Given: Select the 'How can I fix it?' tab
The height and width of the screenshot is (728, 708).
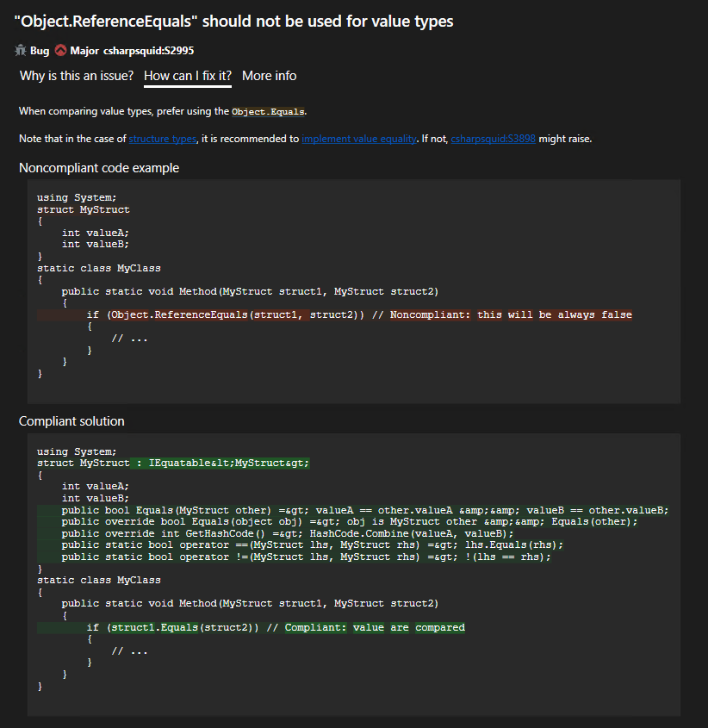Looking at the screenshot, I should (188, 76).
